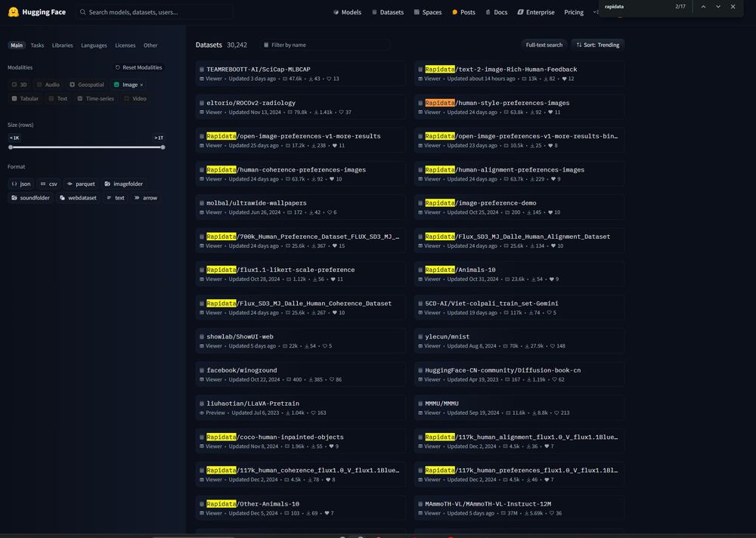Focus the Filter by name field
The width and height of the screenshot is (756, 538).
pos(324,45)
